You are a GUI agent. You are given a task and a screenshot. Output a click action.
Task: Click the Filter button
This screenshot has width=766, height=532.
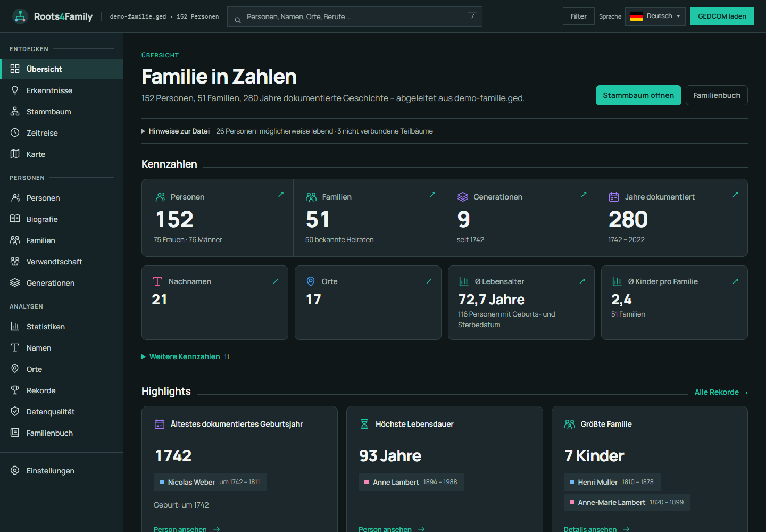coord(578,16)
